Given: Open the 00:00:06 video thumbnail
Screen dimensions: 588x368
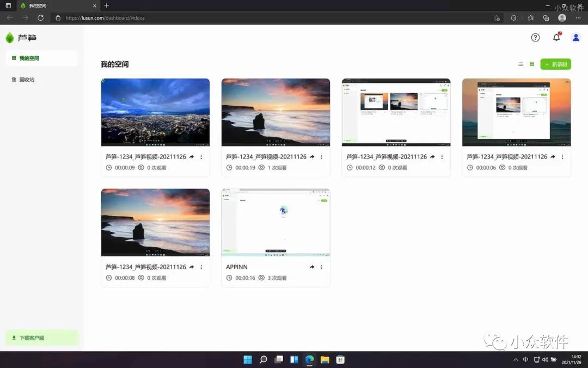Looking at the screenshot, I should [516, 112].
